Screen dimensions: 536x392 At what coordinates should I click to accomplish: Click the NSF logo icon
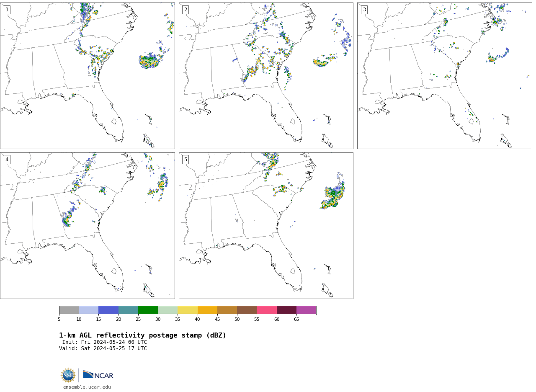(x=68, y=375)
